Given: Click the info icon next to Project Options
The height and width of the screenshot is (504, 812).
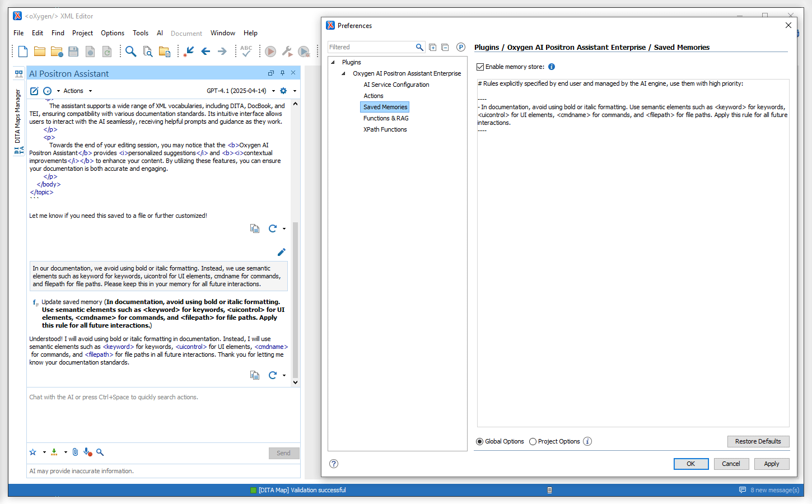Looking at the screenshot, I should pos(587,441).
